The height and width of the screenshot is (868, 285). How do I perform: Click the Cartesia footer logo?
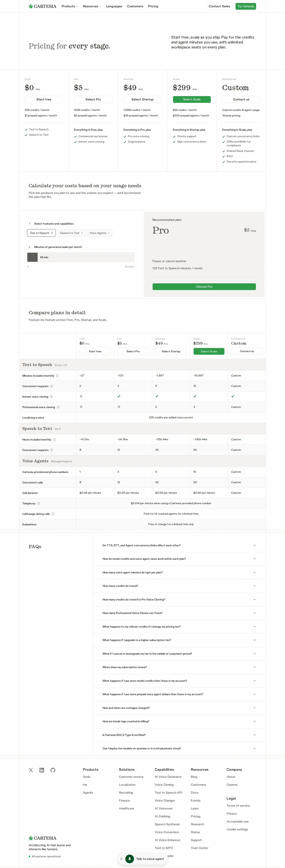43,838
